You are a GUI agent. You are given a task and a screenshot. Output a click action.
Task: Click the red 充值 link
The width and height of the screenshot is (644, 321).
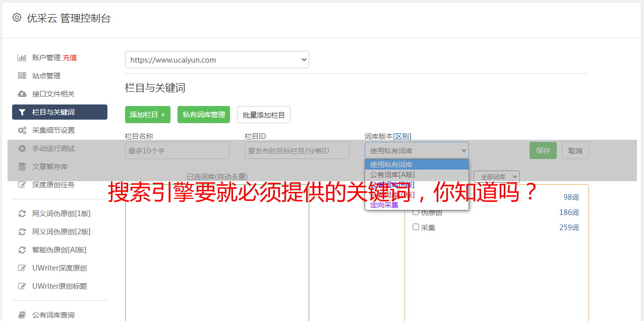[70, 58]
